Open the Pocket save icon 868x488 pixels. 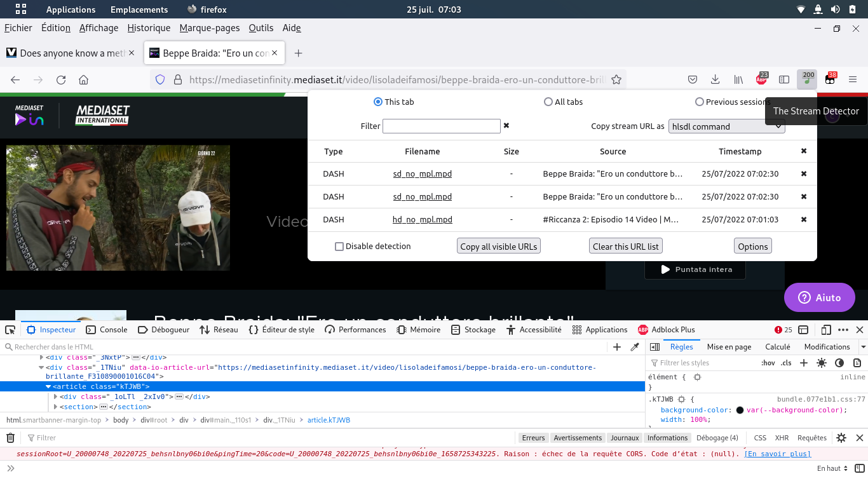click(693, 79)
